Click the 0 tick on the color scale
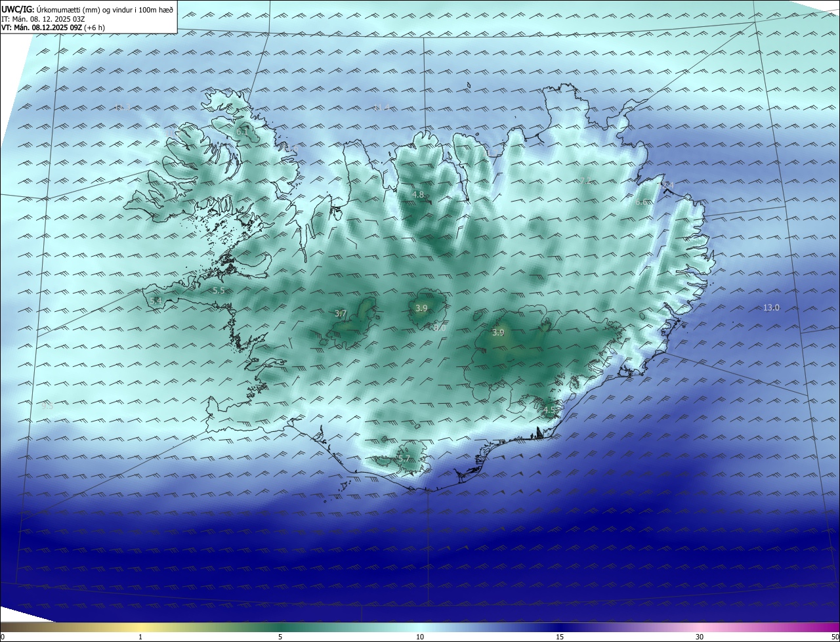The width and height of the screenshot is (840, 642). pyautogui.click(x=3, y=637)
